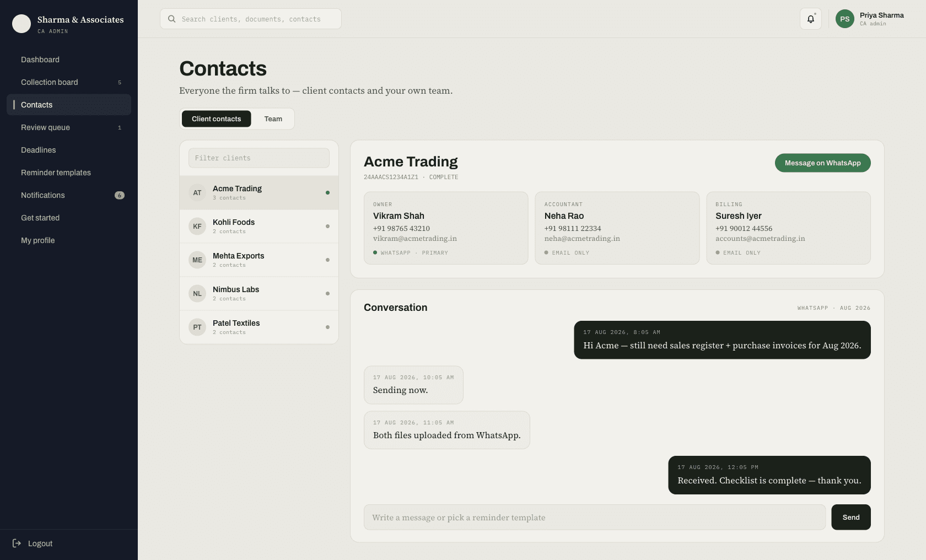
Task: Select Contacts in the sidebar
Action: [69, 105]
